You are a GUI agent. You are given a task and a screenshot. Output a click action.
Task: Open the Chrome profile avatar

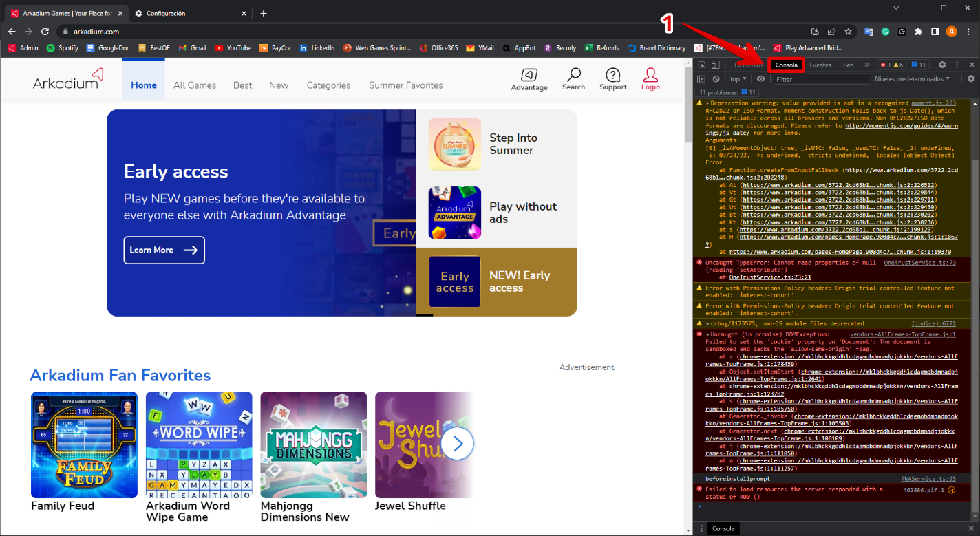click(951, 32)
